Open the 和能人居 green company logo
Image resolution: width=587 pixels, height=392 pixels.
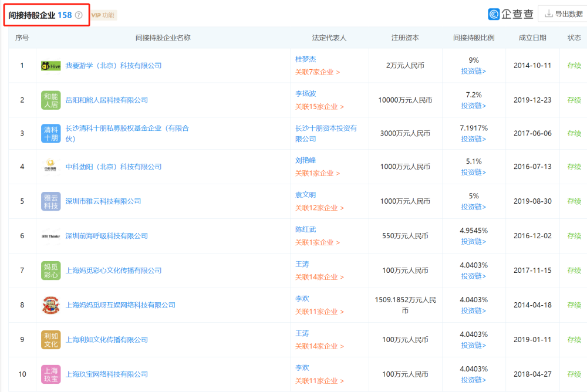point(51,100)
